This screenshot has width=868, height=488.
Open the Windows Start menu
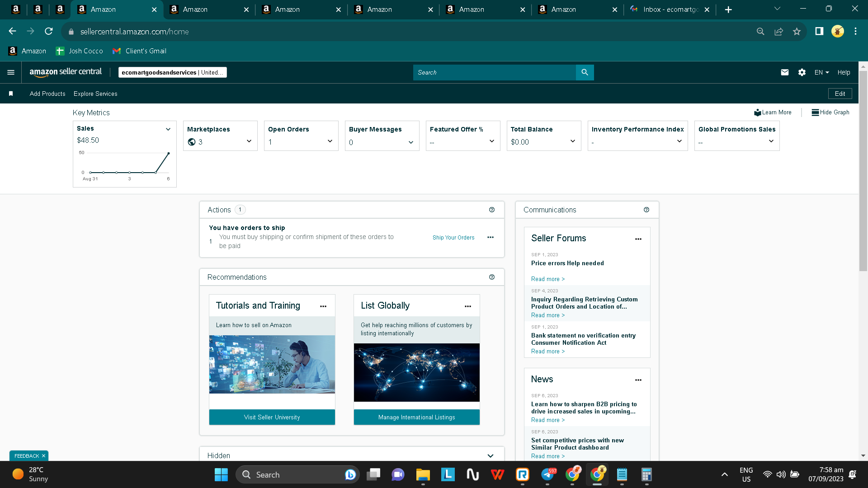tap(221, 474)
